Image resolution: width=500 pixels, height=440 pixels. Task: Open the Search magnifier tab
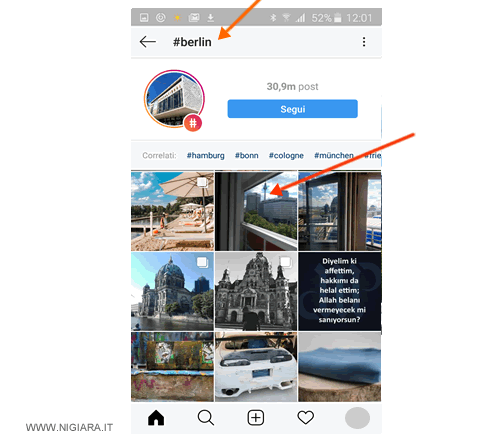click(x=206, y=418)
